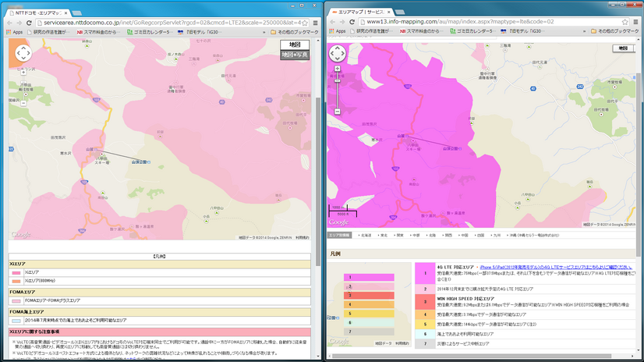Open 旧モデル bookmark in au window
This screenshot has width=644, height=362.
(523, 31)
